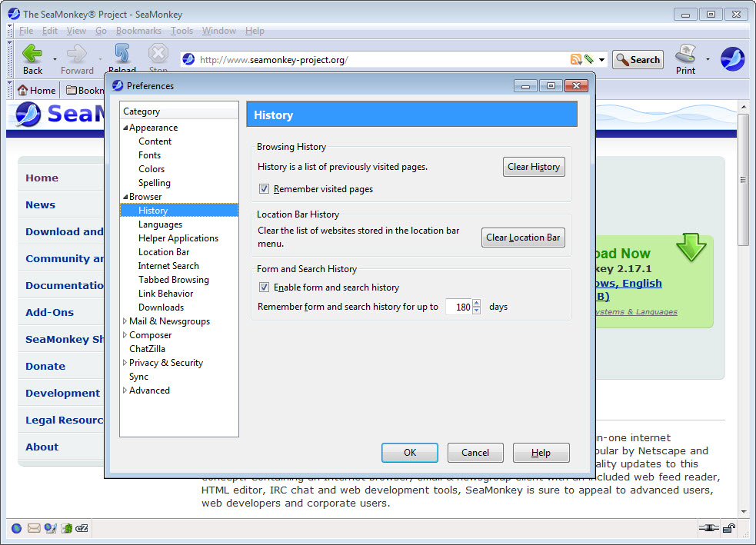Click the Add-Ons link on the webpage
Screen dimensions: 756x545
(50, 312)
